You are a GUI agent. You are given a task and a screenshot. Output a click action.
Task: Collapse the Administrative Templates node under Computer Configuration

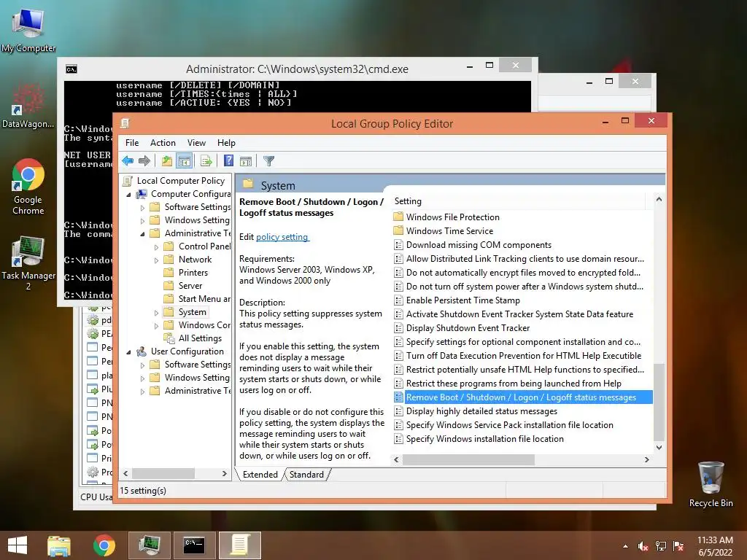point(142,234)
